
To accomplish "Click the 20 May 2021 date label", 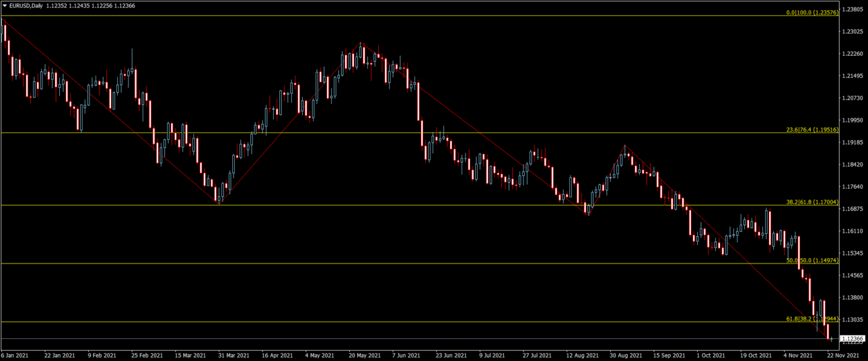I will click(364, 355).
